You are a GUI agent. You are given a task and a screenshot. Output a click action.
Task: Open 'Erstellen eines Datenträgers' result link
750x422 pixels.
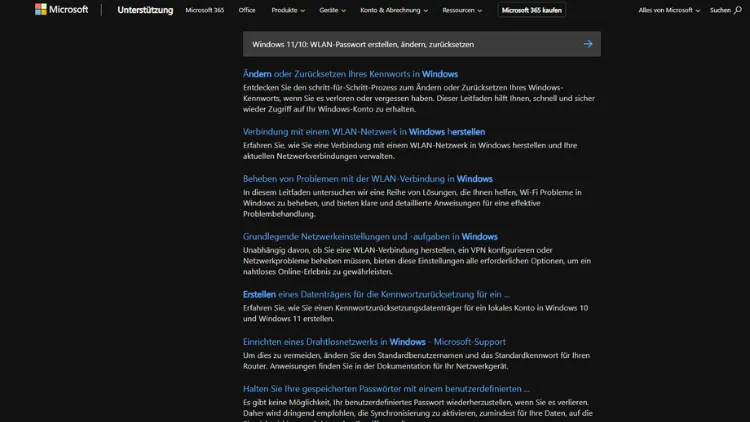coord(376,294)
